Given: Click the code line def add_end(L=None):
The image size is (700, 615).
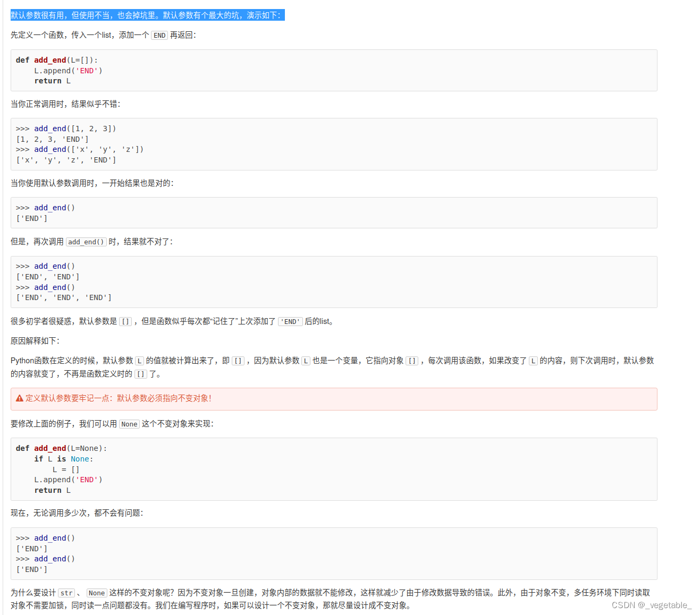Looking at the screenshot, I should tap(62, 448).
